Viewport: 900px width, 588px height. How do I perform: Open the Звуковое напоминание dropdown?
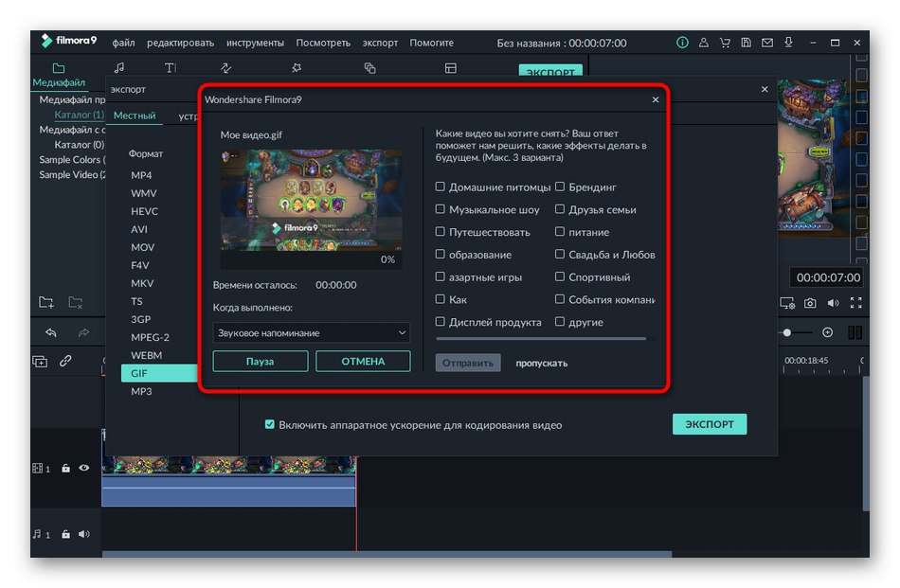point(311,332)
